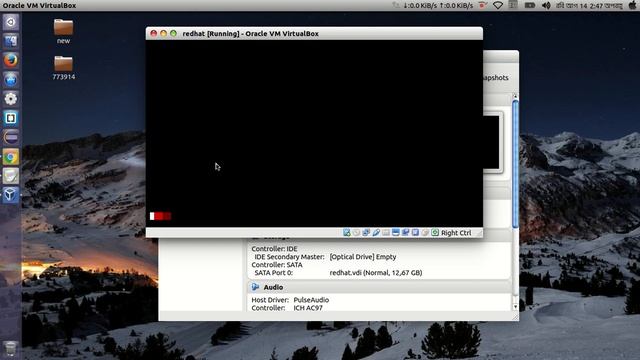The height and width of the screenshot is (360, 640).
Task: Click 'Controller: SATA' line in Storage details
Action: point(277,264)
